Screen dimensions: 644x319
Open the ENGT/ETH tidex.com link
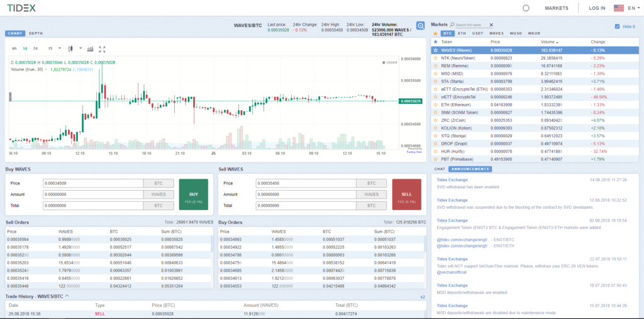(464, 246)
